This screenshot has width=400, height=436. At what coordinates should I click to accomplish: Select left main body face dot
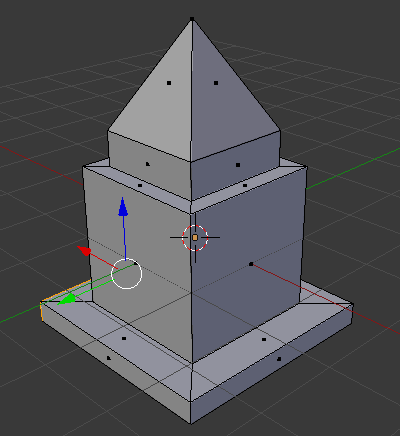pyautogui.click(x=135, y=264)
